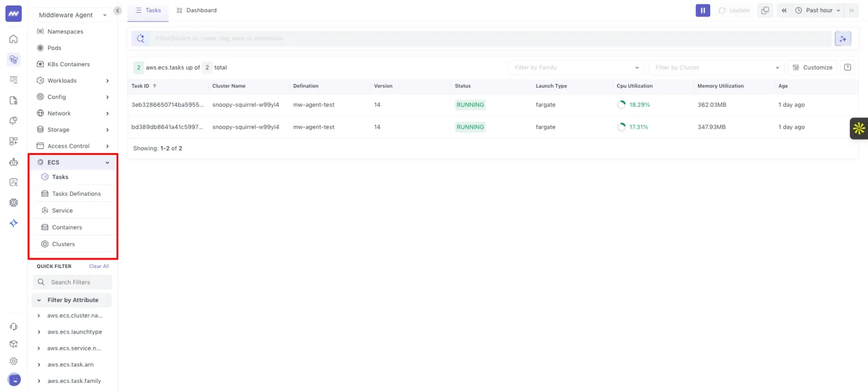This screenshot has height=392, width=868.
Task: Open Clusters in ECS menu
Action: (x=64, y=244)
